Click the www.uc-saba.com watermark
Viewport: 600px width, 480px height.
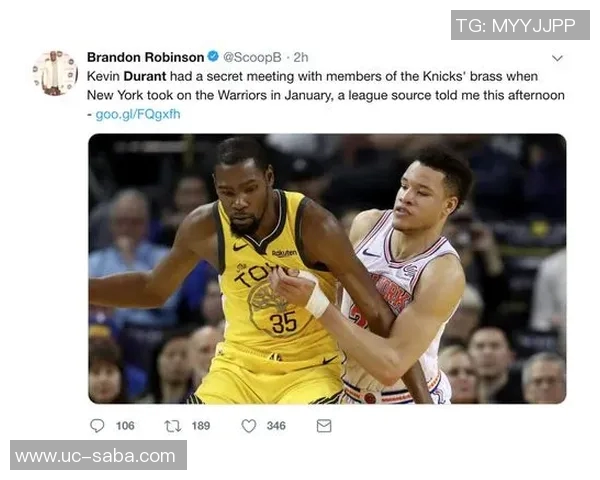(x=98, y=455)
